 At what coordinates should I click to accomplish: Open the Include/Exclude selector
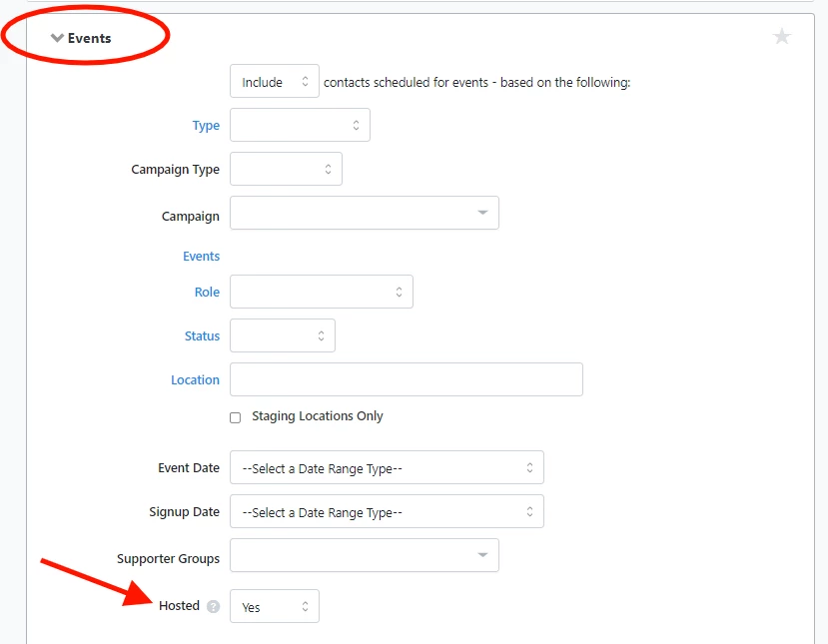(274, 81)
